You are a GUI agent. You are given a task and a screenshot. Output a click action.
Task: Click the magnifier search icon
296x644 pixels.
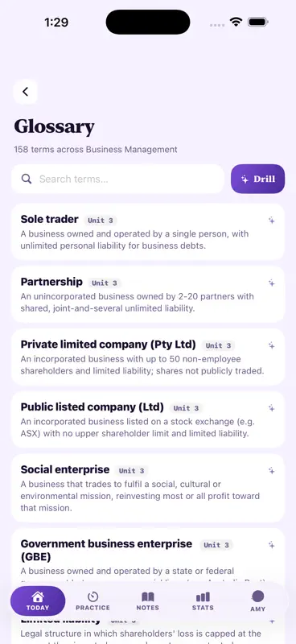click(x=27, y=179)
